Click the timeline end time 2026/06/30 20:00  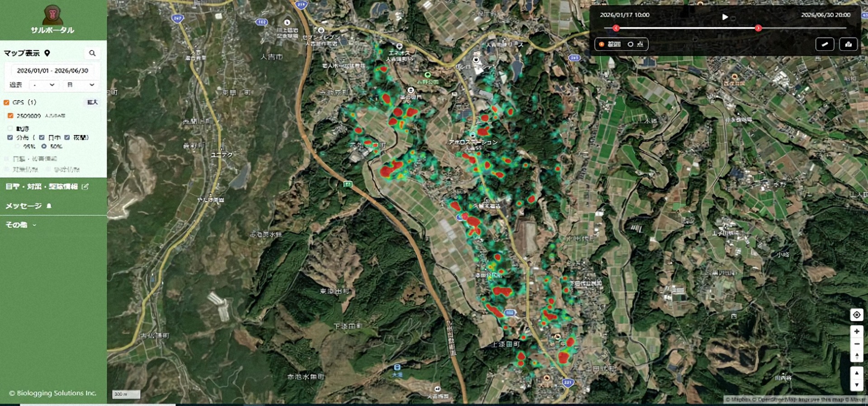826,15
